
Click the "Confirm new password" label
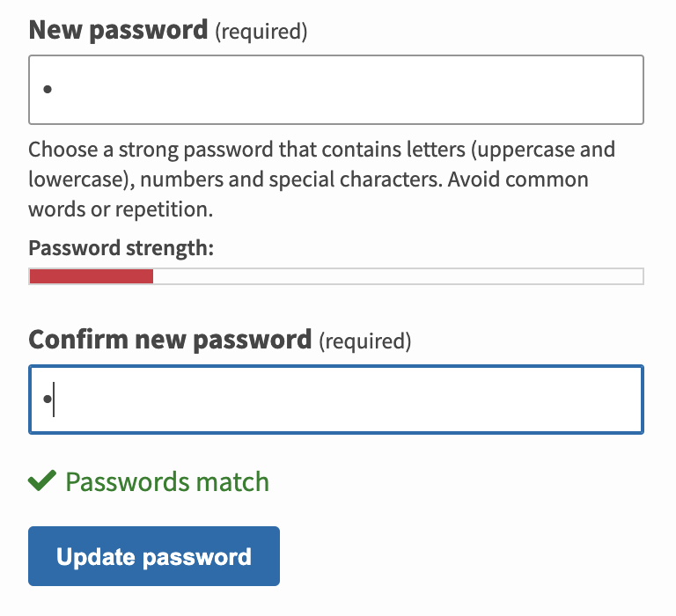pyautogui.click(x=171, y=339)
